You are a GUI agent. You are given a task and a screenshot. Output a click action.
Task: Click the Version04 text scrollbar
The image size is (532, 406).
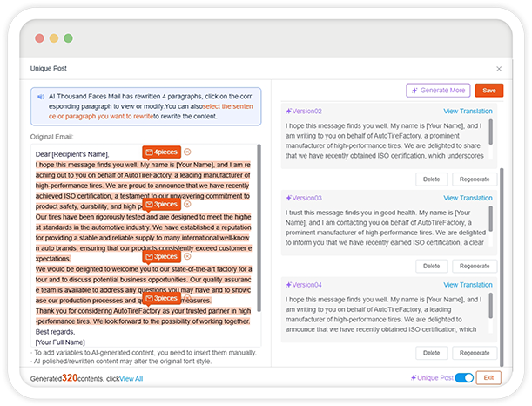pos(490,306)
